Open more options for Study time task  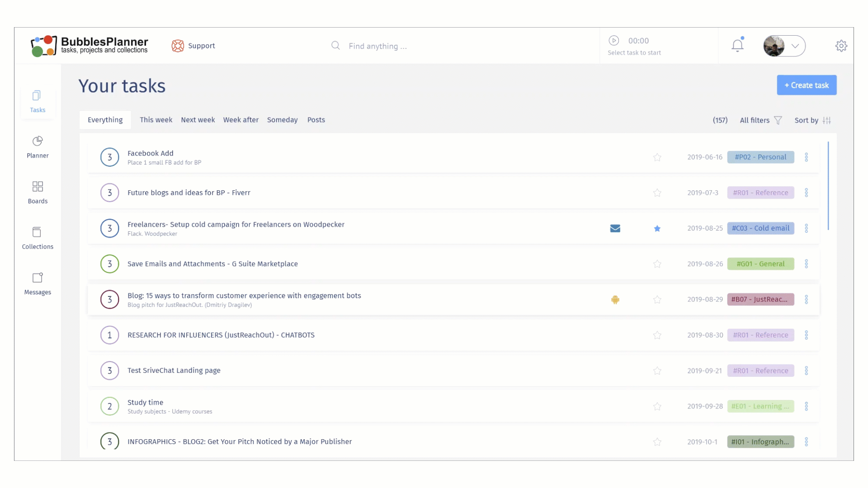pyautogui.click(x=806, y=406)
